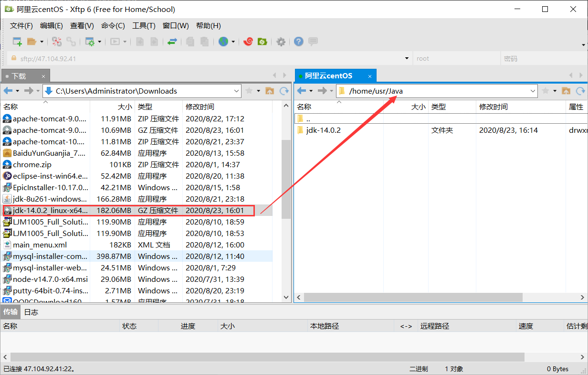Screen dimensions: 588x375
Task: Refresh the remote /home/usr/Java pane
Action: 580,91
